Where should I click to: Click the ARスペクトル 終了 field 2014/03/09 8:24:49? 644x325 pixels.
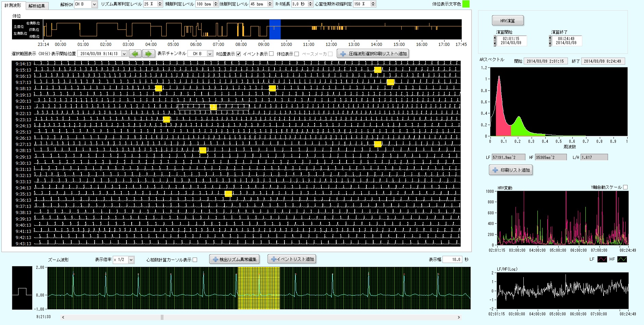(x=603, y=61)
